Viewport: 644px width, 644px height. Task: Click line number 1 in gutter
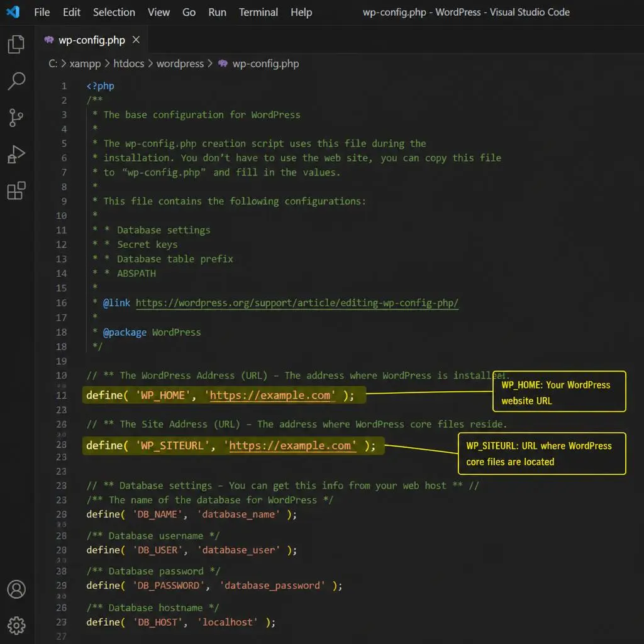(64, 86)
